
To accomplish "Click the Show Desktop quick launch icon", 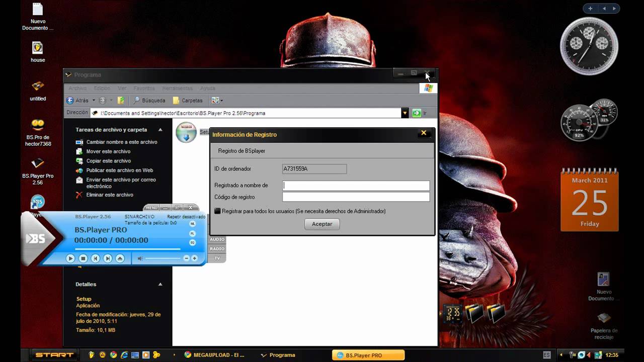I will point(135,355).
